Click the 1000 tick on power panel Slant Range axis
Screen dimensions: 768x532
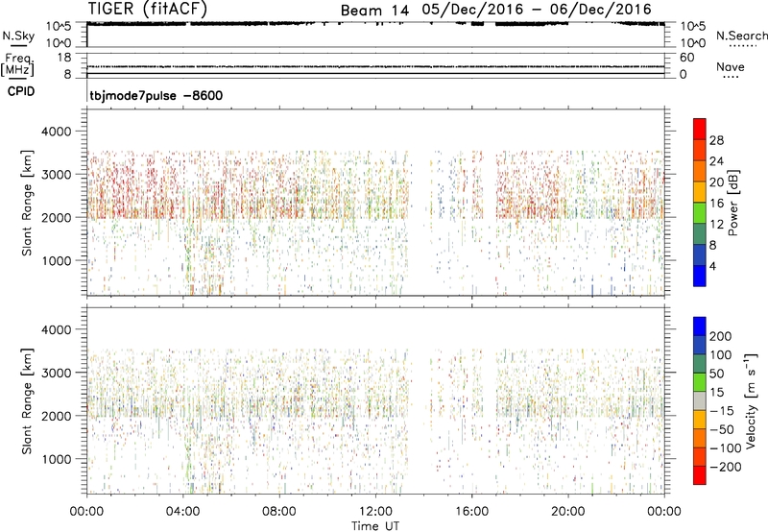pos(56,260)
